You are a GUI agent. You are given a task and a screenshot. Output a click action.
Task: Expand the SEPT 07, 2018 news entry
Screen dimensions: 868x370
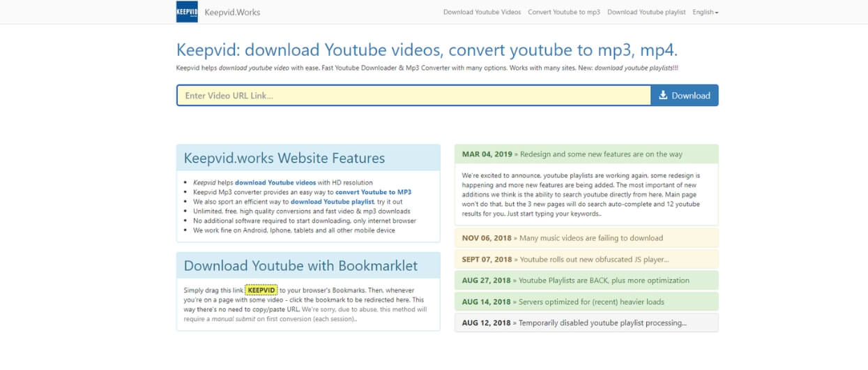[x=586, y=259]
